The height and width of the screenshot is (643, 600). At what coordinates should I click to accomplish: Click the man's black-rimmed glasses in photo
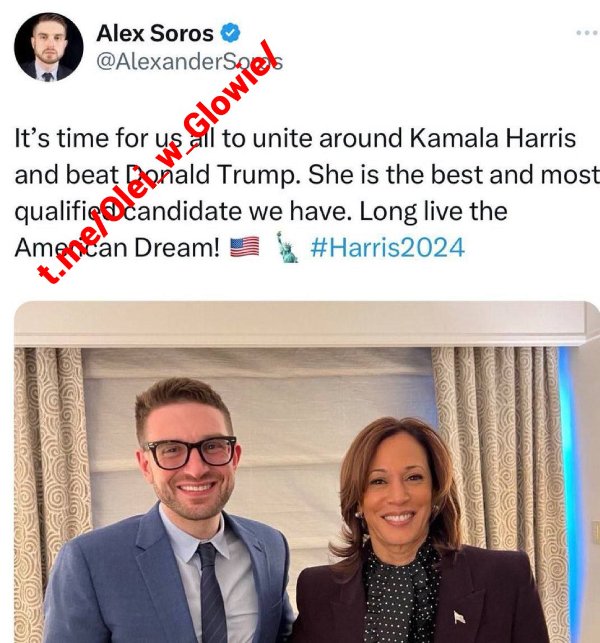click(x=191, y=453)
